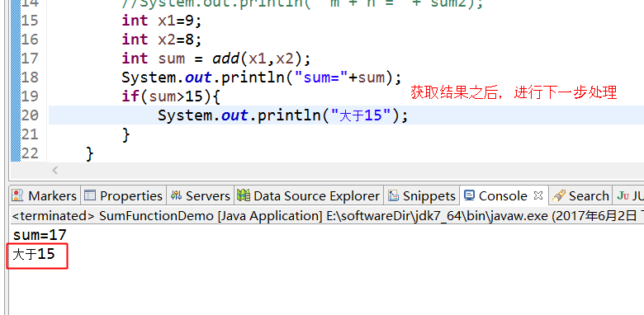Image resolution: width=644 pixels, height=315 pixels.
Task: Click the Search flashlight icon
Action: click(559, 195)
